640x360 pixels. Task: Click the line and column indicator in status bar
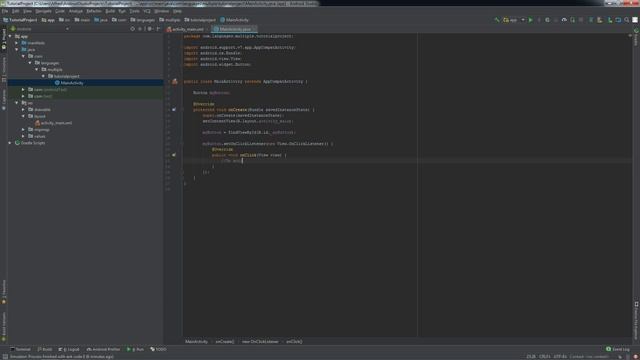click(x=531, y=357)
